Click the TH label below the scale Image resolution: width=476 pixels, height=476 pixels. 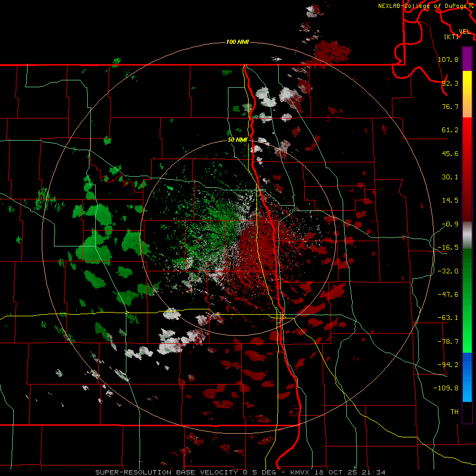[454, 411]
